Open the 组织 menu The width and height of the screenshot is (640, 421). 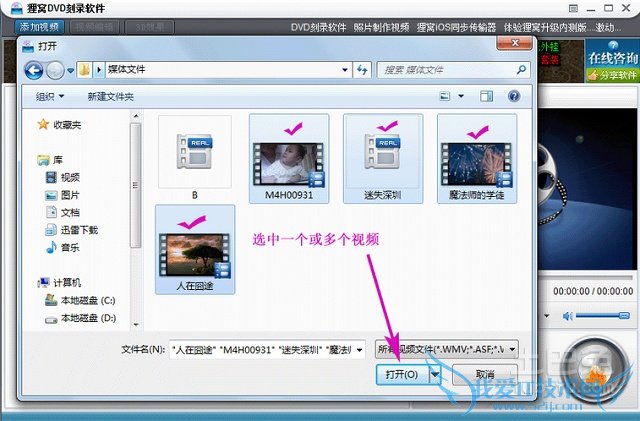click(50, 96)
